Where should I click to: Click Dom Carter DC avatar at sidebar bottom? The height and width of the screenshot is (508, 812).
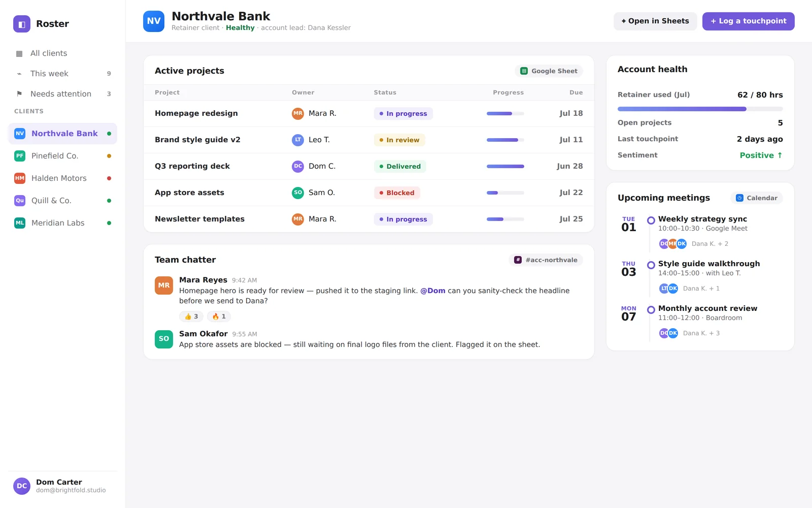coord(22,486)
